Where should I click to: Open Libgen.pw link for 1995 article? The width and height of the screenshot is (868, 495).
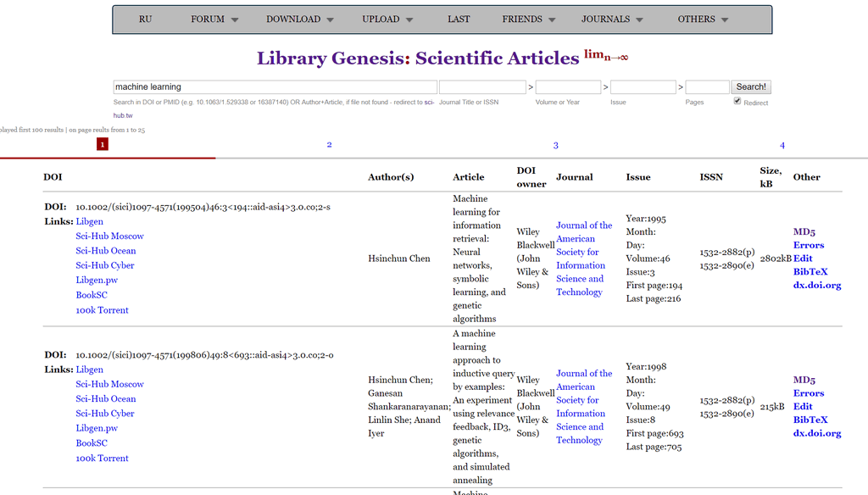(97, 281)
